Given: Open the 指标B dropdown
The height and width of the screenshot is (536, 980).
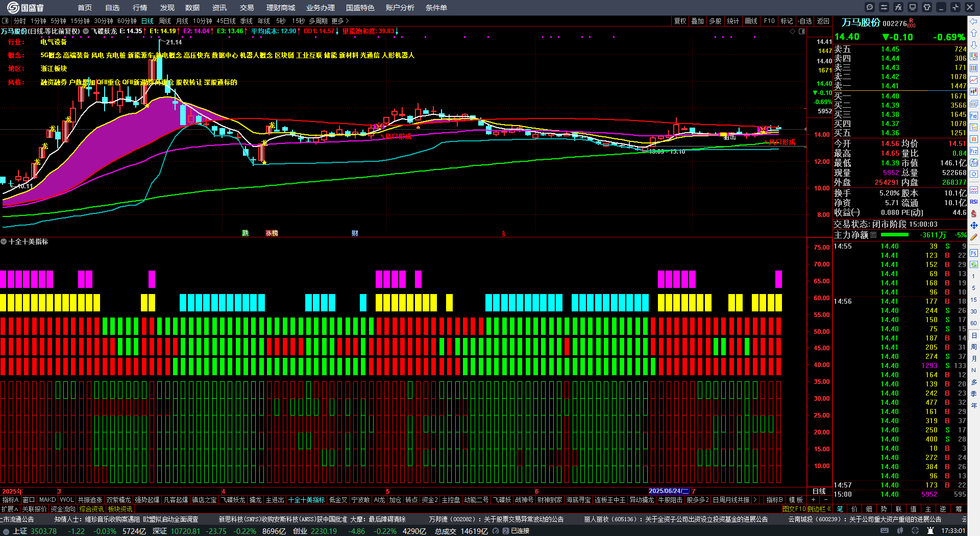Looking at the screenshot, I should (775, 500).
